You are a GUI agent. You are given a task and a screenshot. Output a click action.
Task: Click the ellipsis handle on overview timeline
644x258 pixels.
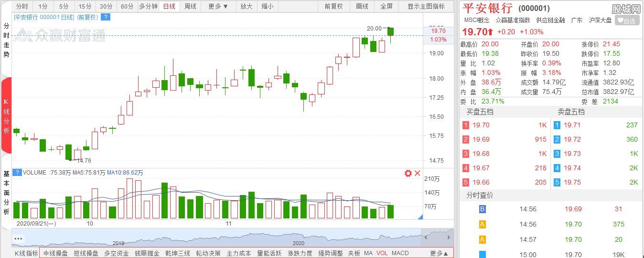click(19, 238)
